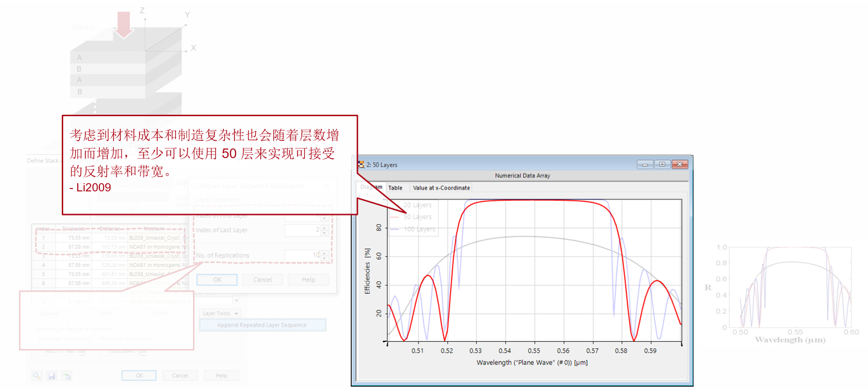Increase No. of Replications value
This screenshot has height=390, width=868.
[x=325, y=253]
